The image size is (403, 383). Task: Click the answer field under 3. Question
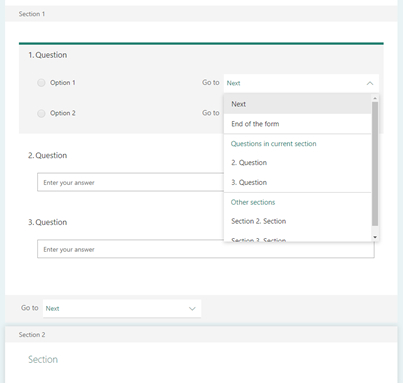pyautogui.click(x=206, y=249)
